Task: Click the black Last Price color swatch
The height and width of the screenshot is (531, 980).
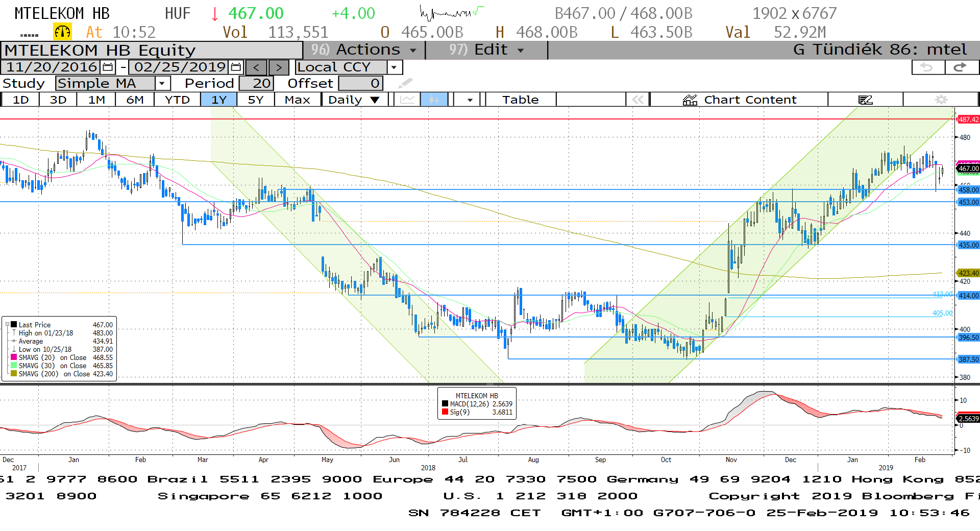Action: coord(14,325)
